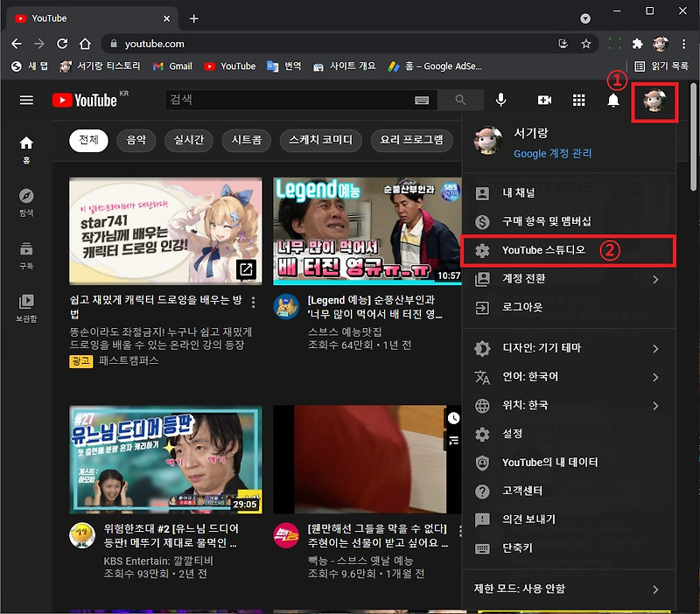Open 구매 항목 및 멤버십 menu item
Image resolution: width=700 pixels, height=614 pixels.
click(569, 222)
